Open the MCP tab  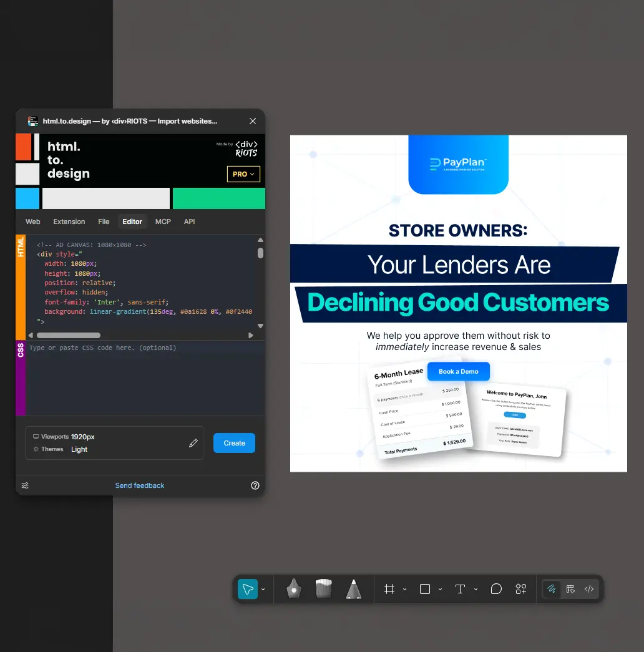[x=163, y=221]
